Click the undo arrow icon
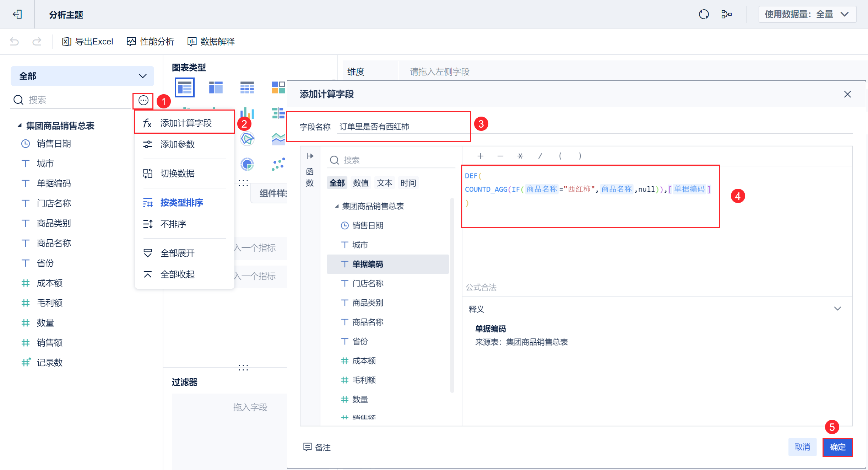Viewport: 868px width, 470px height. click(14, 42)
